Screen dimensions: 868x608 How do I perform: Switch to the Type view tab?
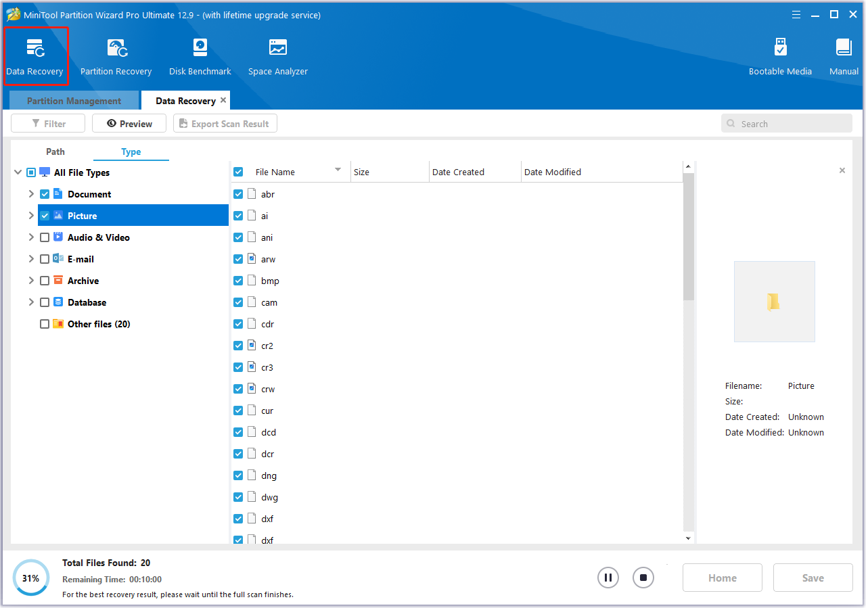[x=131, y=151]
